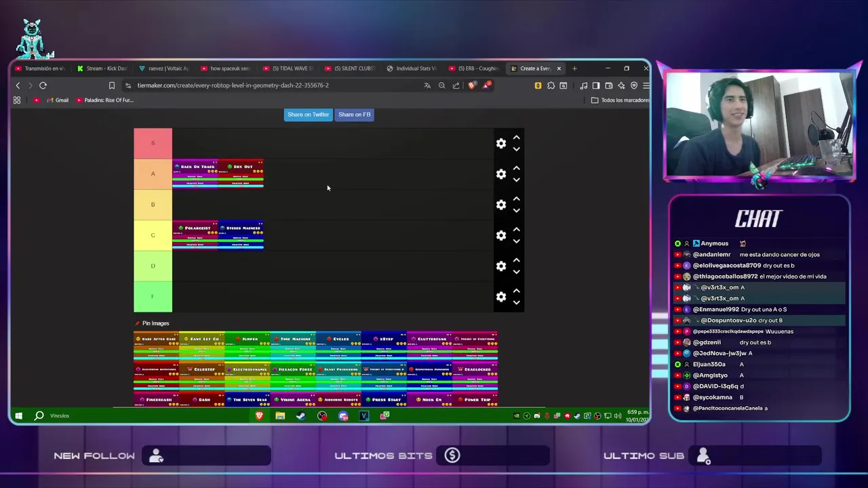Click the Share on FB button
This screenshot has width=868, height=488.
[354, 115]
